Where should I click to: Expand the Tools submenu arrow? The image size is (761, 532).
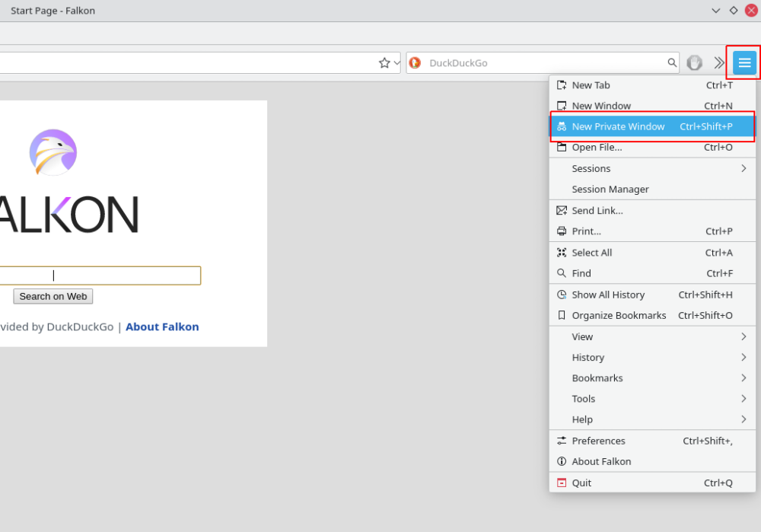[x=743, y=399]
